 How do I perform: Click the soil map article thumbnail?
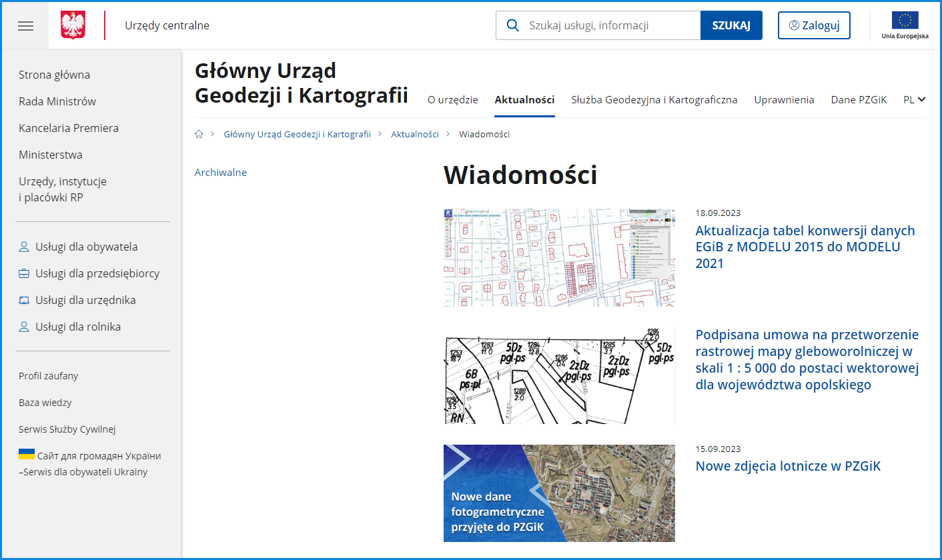point(559,375)
